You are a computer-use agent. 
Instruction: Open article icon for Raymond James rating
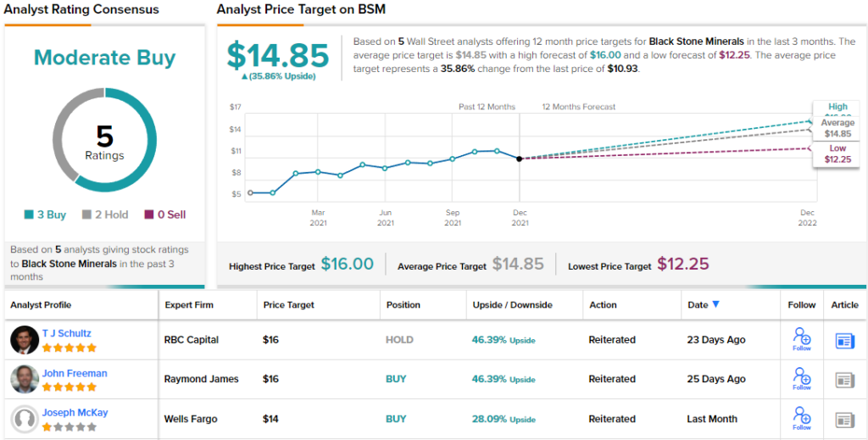[x=844, y=379]
